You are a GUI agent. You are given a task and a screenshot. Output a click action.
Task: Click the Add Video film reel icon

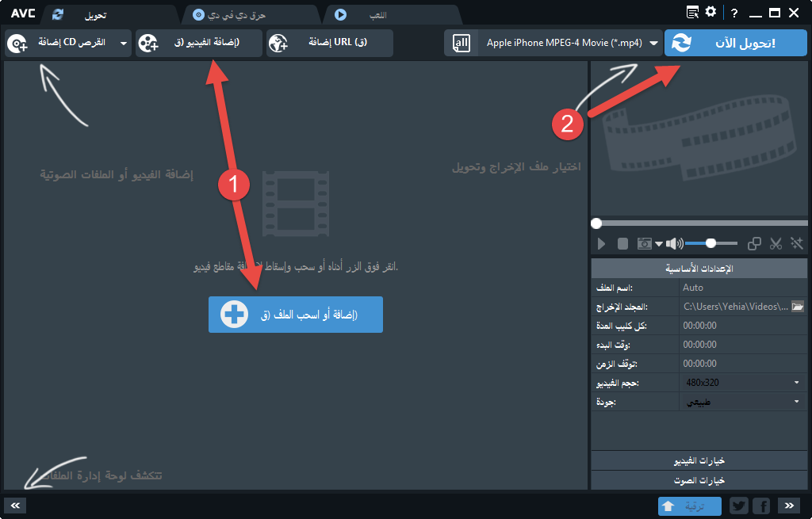148,44
